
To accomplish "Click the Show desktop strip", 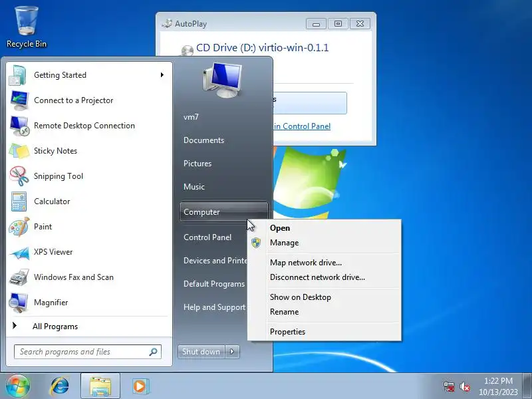I will (x=527, y=386).
